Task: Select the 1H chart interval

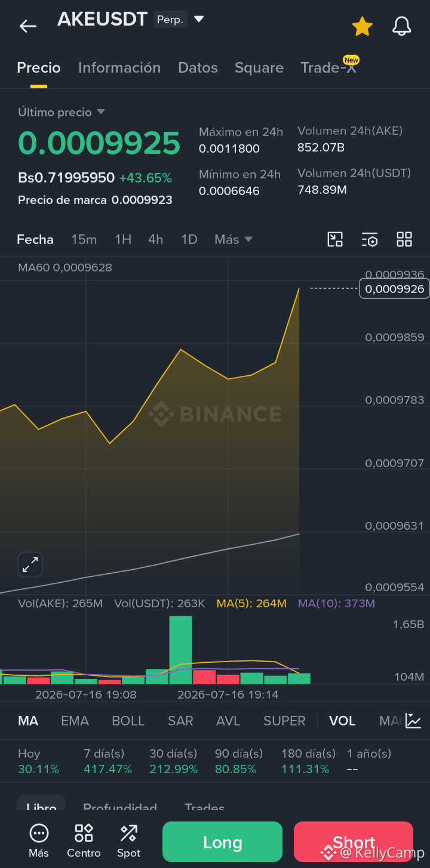Action: click(123, 239)
